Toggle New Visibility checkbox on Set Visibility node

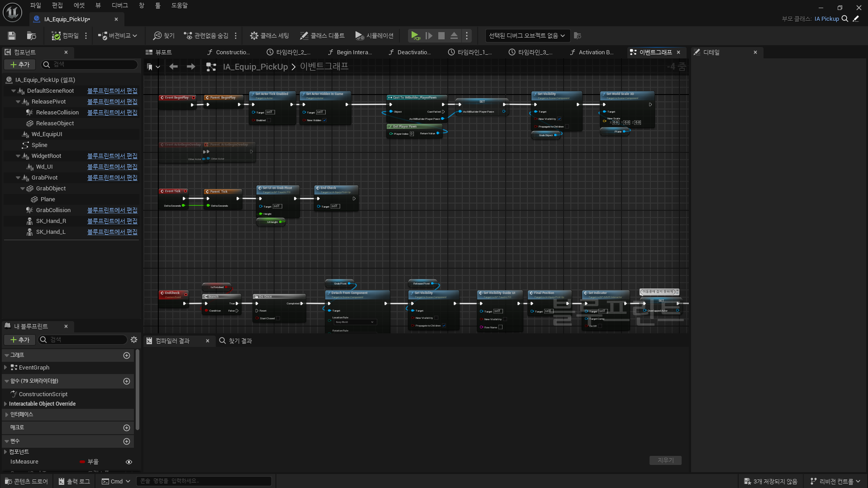tap(559, 119)
